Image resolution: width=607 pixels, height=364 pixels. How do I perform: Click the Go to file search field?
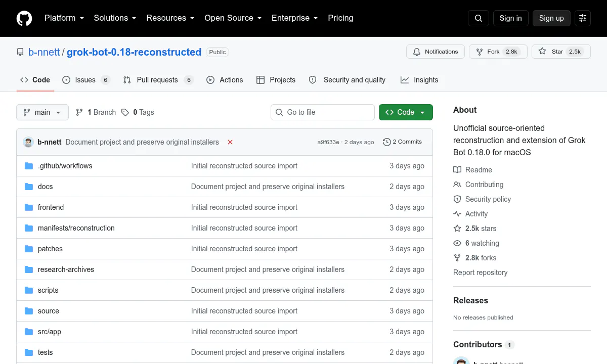pos(323,112)
